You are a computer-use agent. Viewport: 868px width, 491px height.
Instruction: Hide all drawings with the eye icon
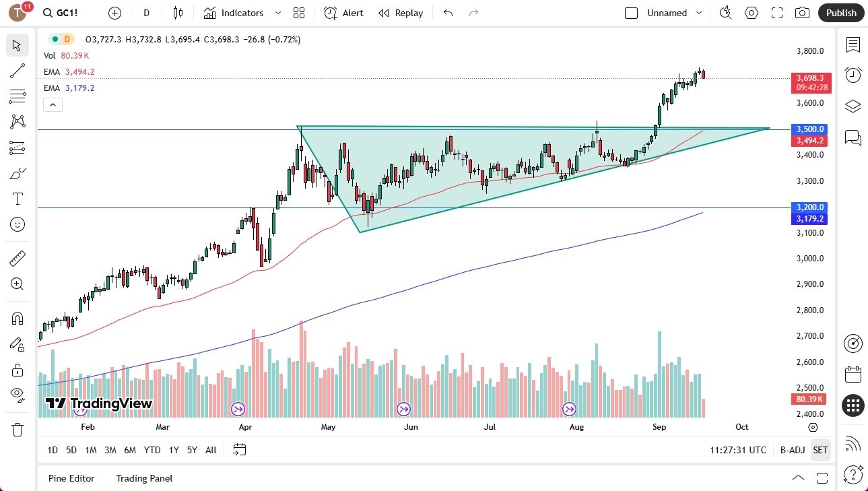click(x=18, y=395)
